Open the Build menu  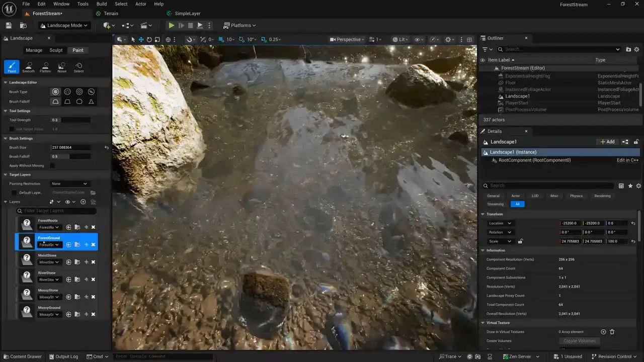click(x=102, y=4)
